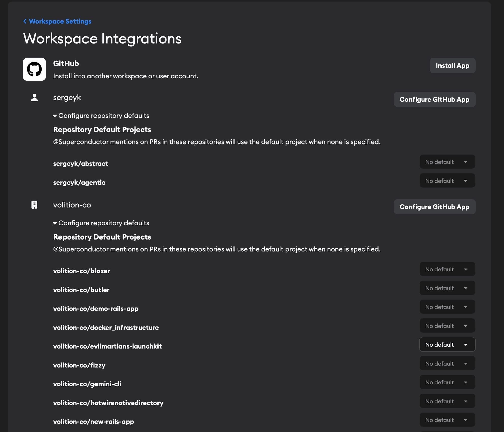Click the organization building icon for volition-co
Image resolution: width=504 pixels, height=432 pixels.
(x=34, y=205)
